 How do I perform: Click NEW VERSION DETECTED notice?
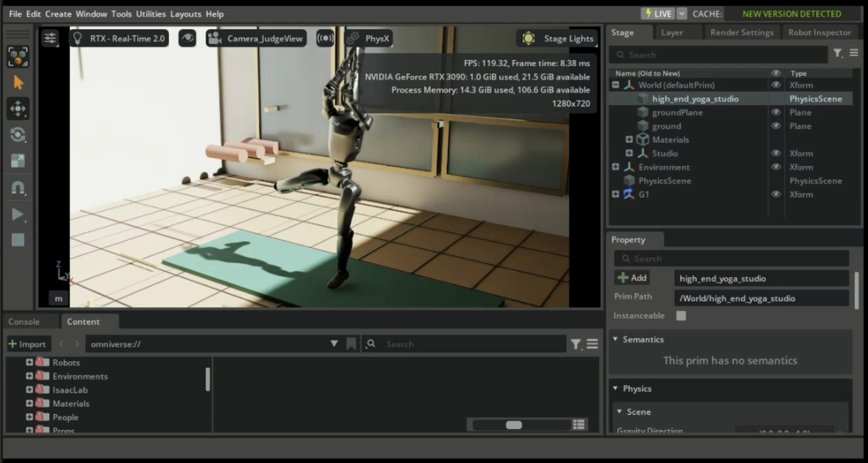(792, 13)
